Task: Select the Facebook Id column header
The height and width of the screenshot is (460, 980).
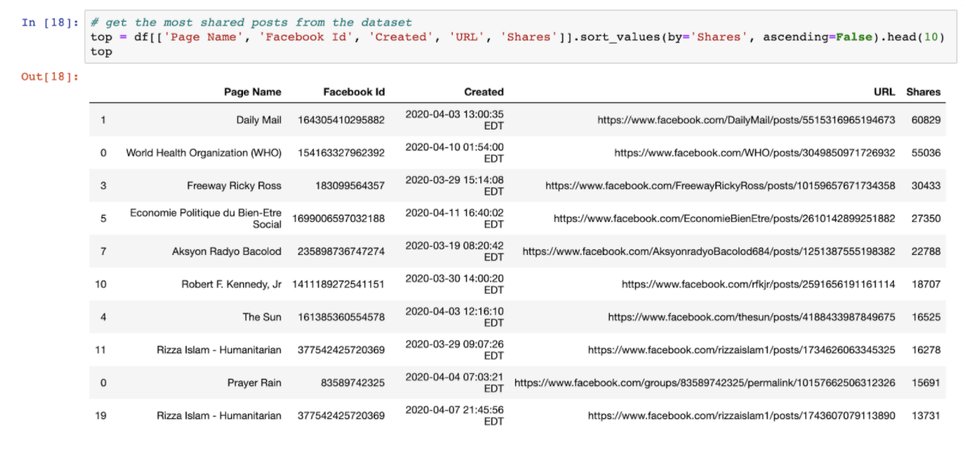Action: (x=354, y=92)
